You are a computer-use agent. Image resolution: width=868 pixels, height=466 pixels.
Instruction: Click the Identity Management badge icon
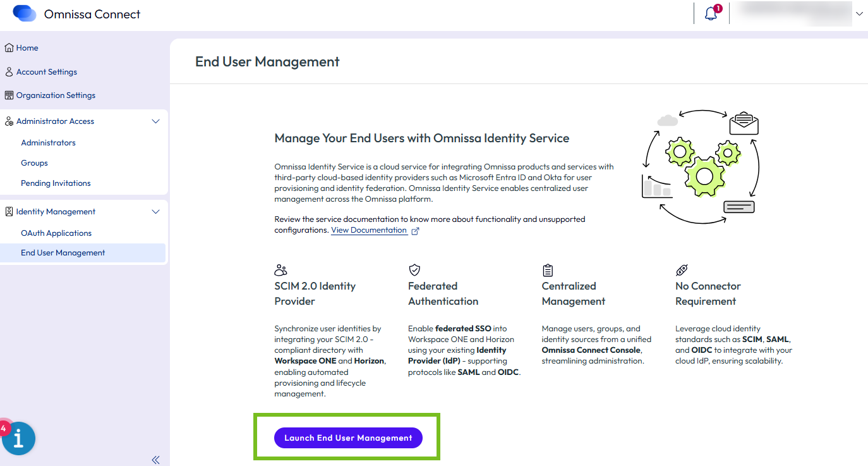(9, 212)
